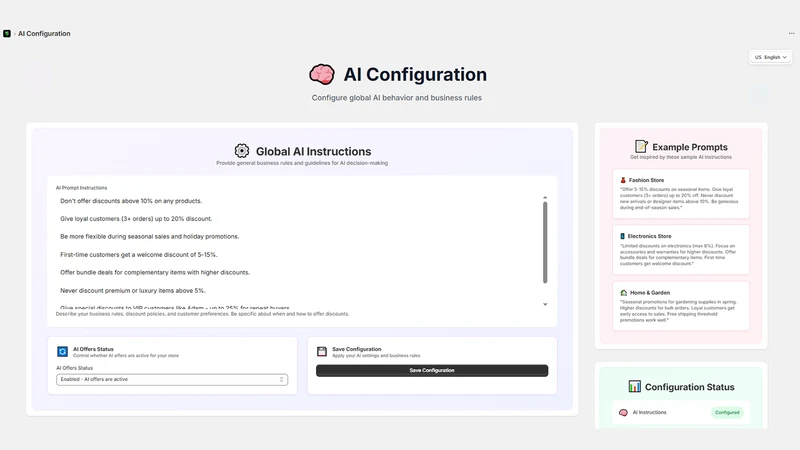Click "Configure global AI behavior and business rules" subtitle
Screen dimensions: 800x450
tap(396, 98)
